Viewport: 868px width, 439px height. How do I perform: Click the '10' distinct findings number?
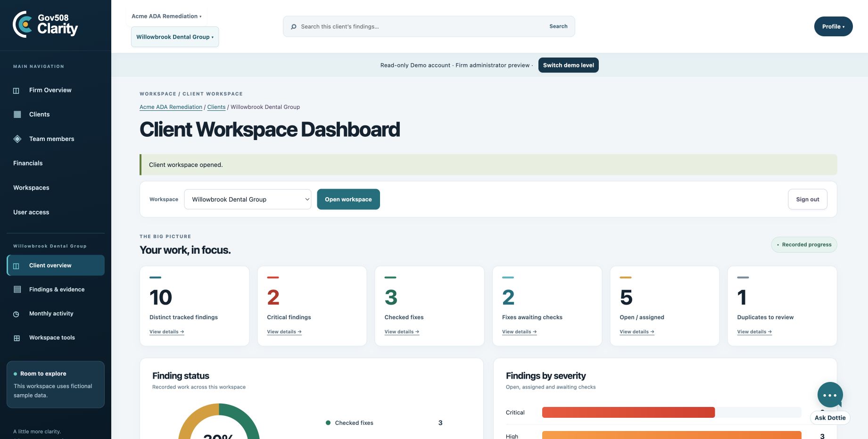tap(161, 298)
